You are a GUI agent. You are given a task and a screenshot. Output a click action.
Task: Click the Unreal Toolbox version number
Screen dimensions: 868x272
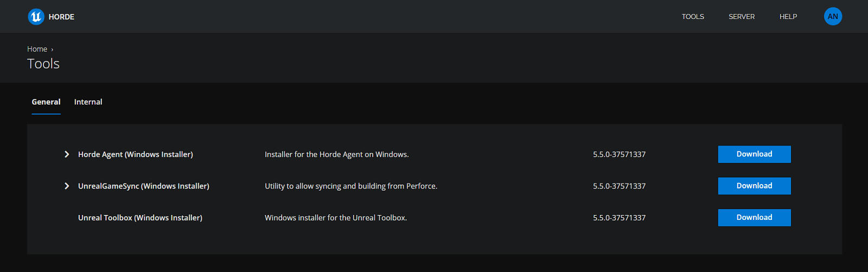(x=619, y=218)
